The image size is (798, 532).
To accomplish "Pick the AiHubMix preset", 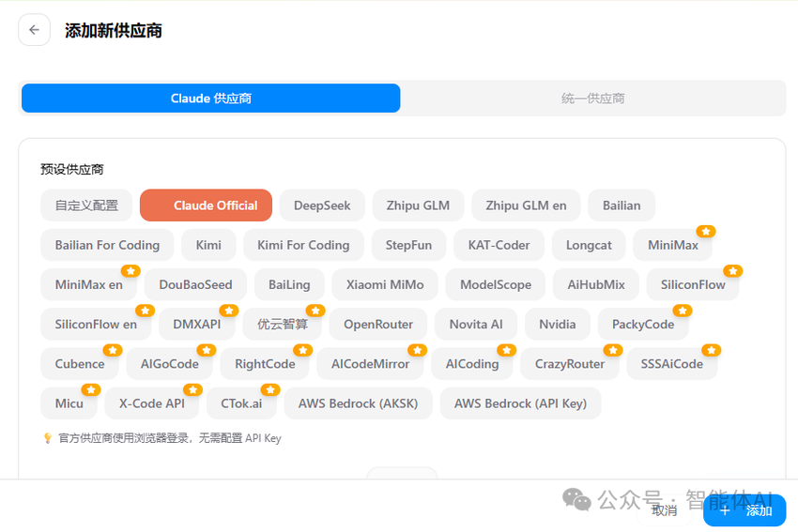I will (x=596, y=285).
